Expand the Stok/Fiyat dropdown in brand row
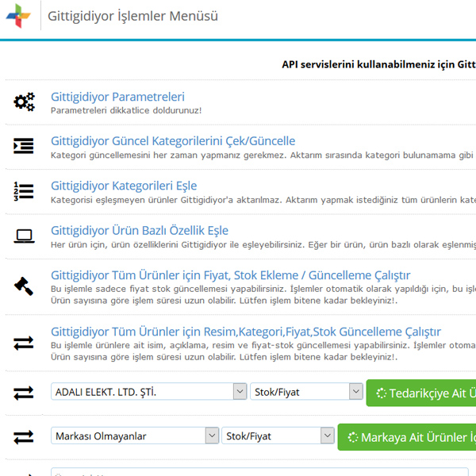Image resolution: width=476 pixels, height=476 pixels. [x=278, y=436]
